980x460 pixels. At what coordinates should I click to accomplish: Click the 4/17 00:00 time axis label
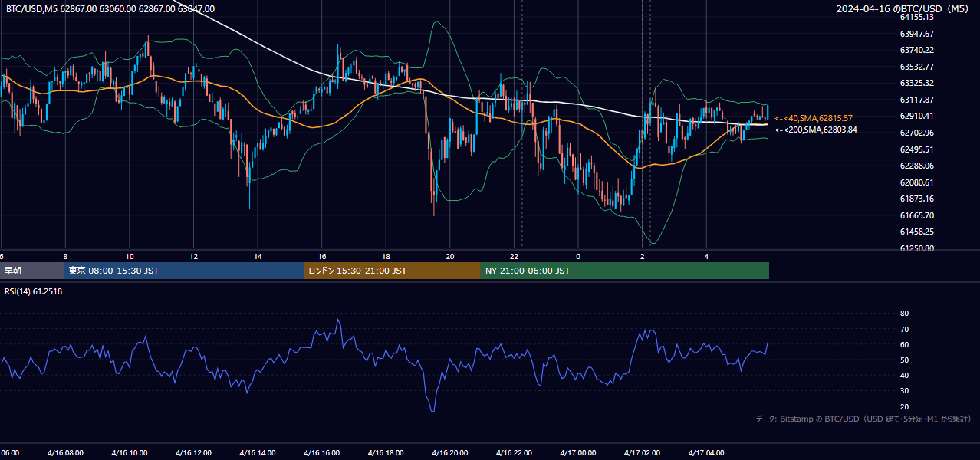(x=578, y=453)
